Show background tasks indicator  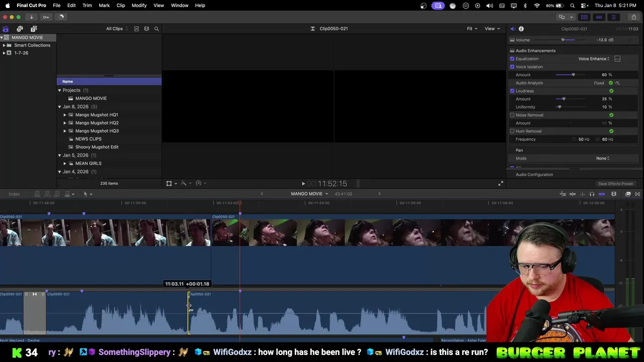click(61, 17)
